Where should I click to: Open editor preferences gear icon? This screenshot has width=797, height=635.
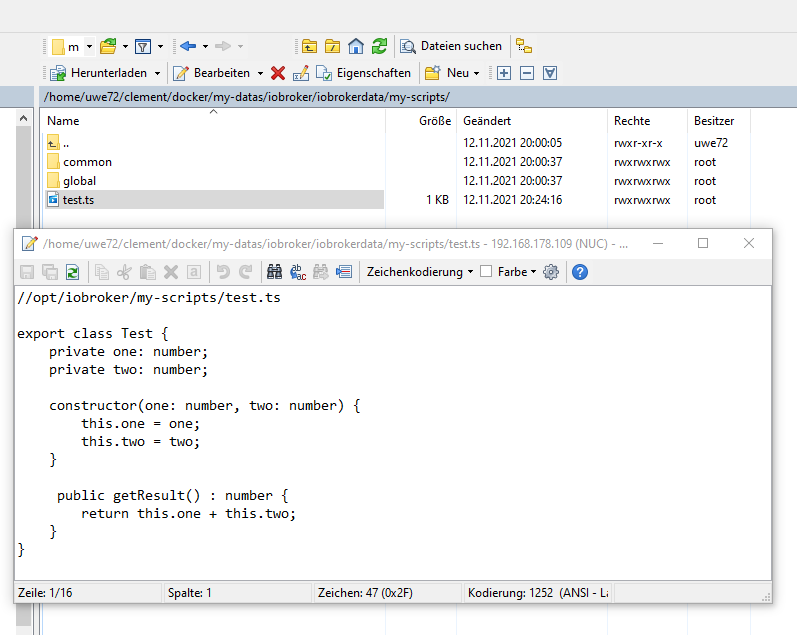click(550, 272)
